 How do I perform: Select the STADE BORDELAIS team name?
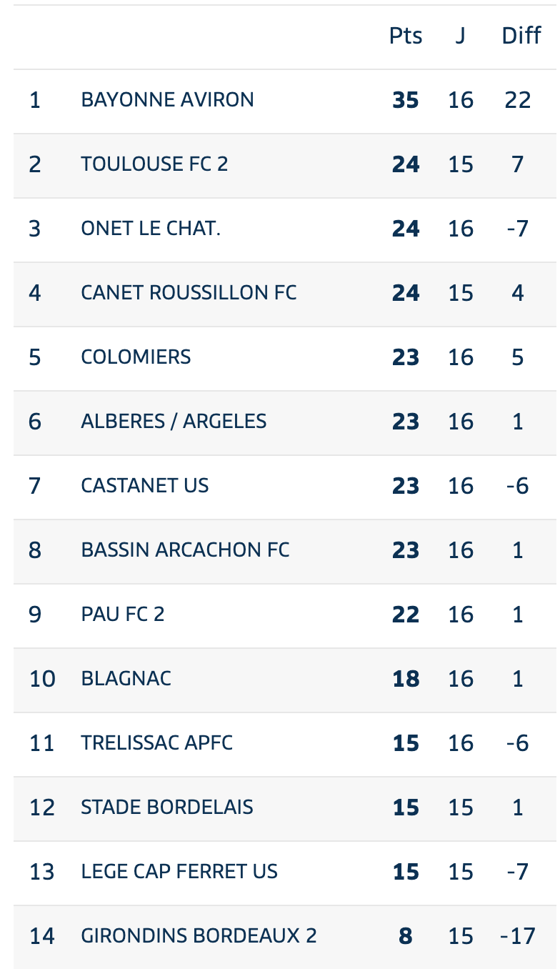[x=167, y=807]
